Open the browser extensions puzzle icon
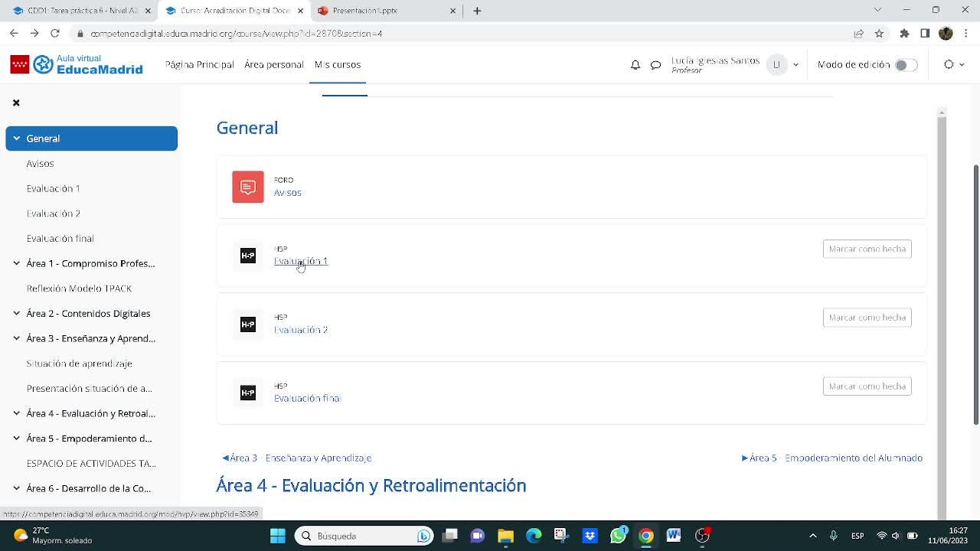This screenshot has height=551, width=980. click(904, 34)
